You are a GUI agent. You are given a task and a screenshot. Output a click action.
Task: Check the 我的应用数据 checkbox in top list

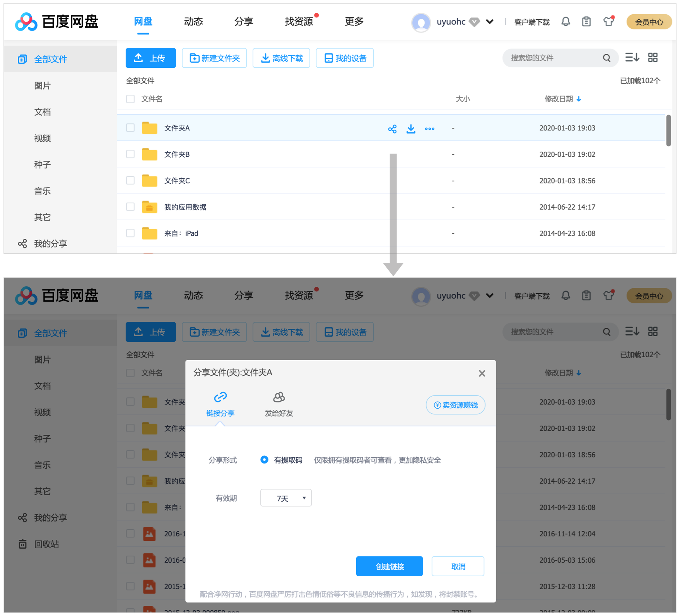pyautogui.click(x=130, y=207)
